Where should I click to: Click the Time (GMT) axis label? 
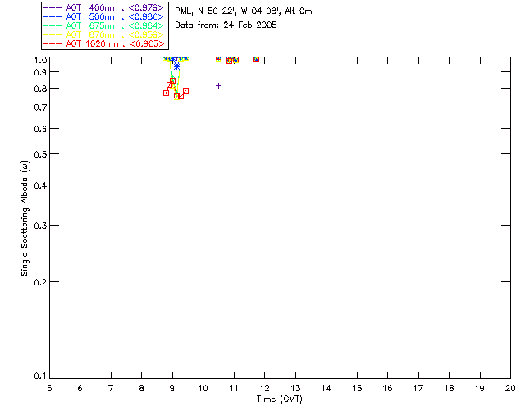pos(280,399)
